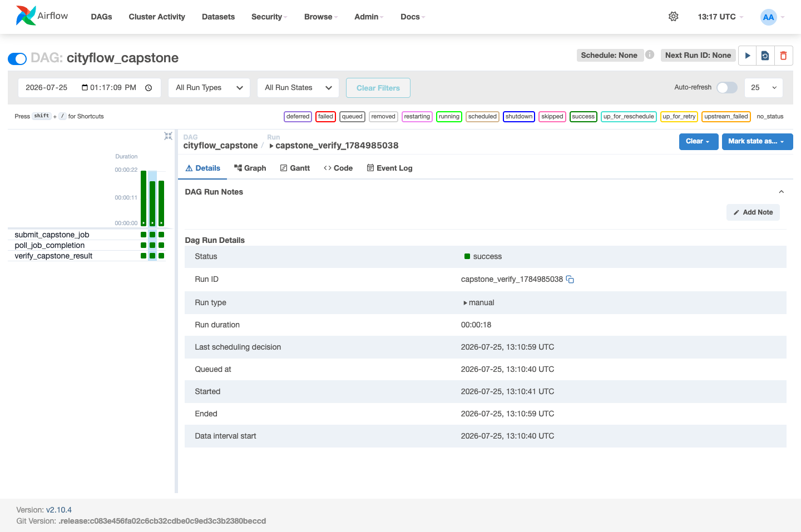Viewport: 801px width, 532px height.
Task: Click the Airflow pinwheel logo
Action: click(x=26, y=16)
